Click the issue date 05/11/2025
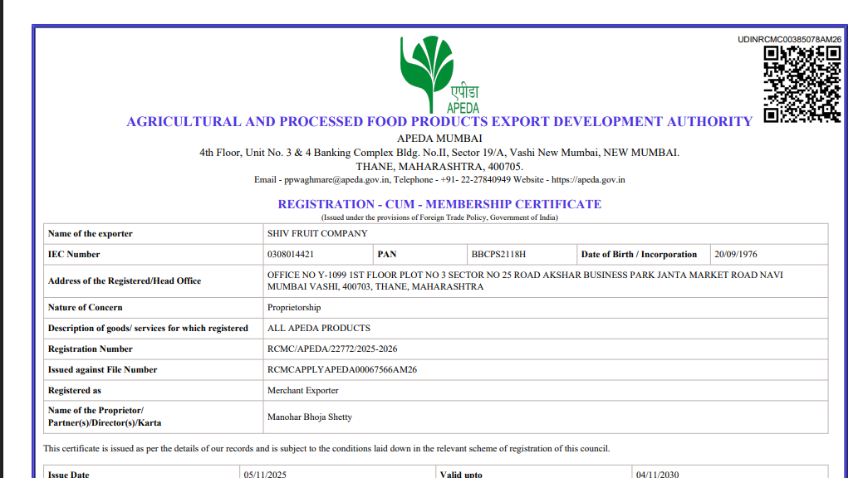Viewport: 868px width, 478px height. click(264, 474)
